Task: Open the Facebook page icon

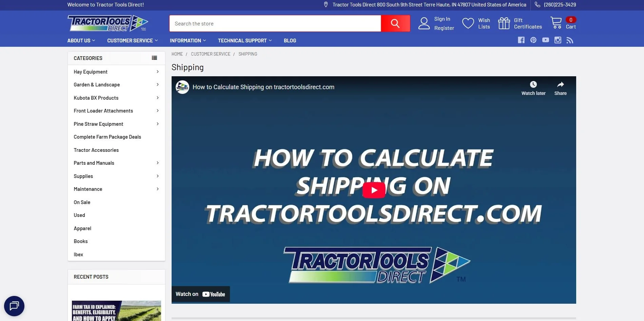Action: tap(521, 40)
